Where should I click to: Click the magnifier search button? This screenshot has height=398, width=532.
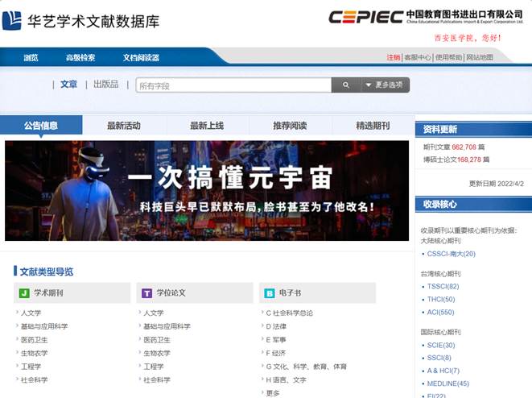point(346,85)
